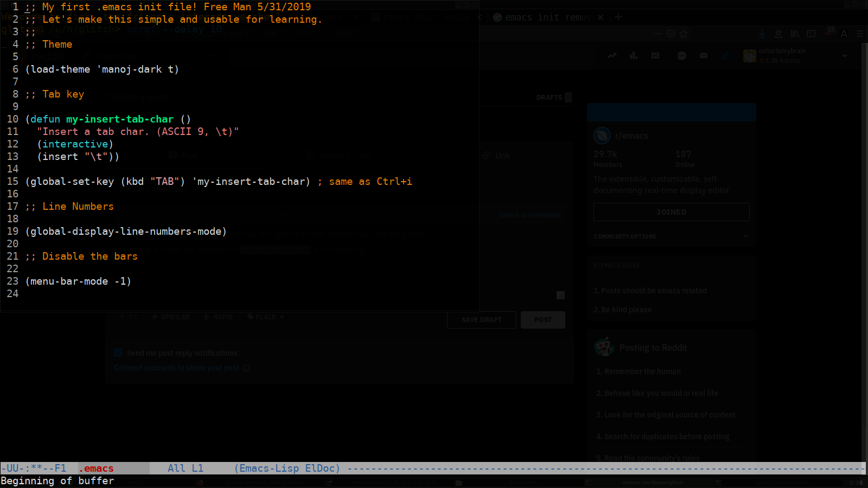Open Reddit chat bubble icon
Viewport: 868px width, 488px height.
[682, 55]
